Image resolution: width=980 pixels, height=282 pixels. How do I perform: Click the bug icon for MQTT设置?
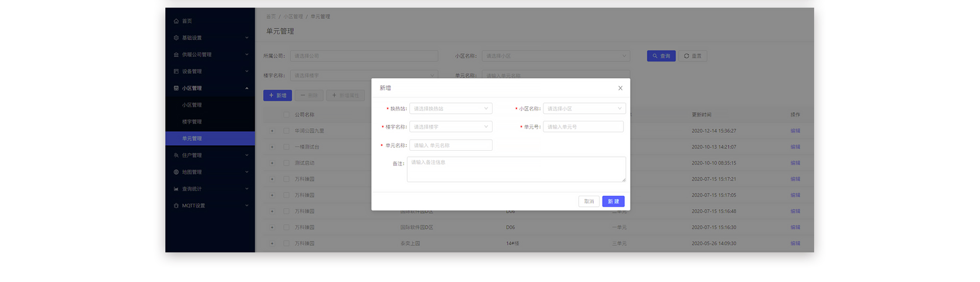click(176, 206)
